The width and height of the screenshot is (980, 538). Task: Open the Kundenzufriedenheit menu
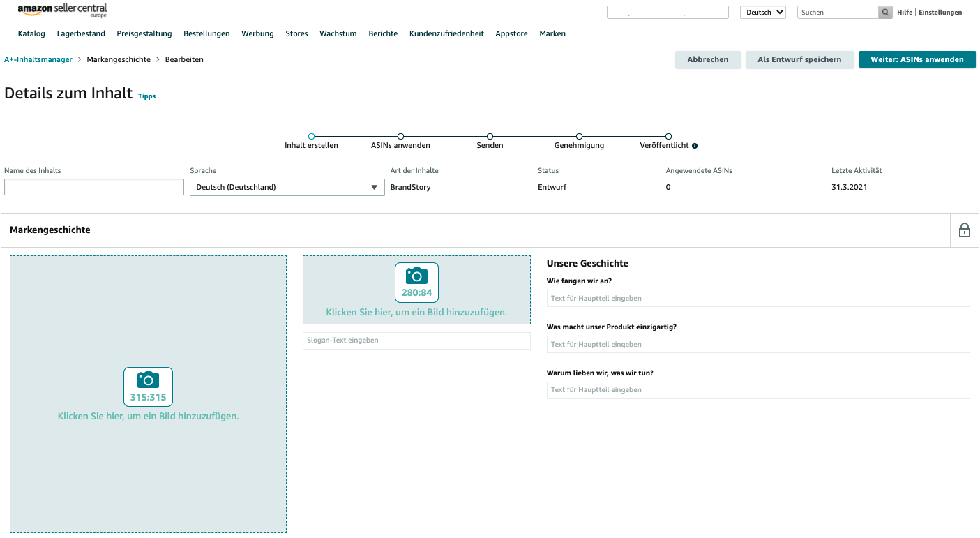pyautogui.click(x=446, y=33)
